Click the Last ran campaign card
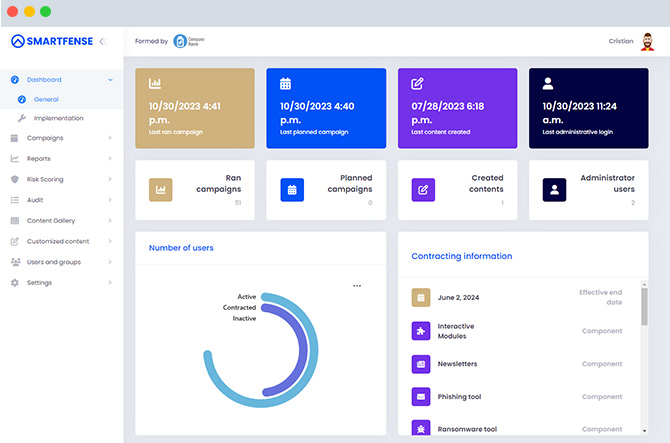Screen dimensions: 670x443 (195, 109)
